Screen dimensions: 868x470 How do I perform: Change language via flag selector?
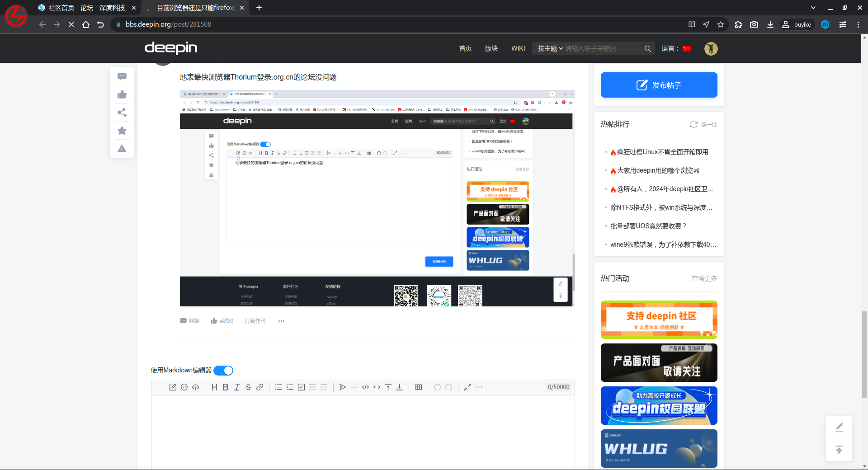pyautogui.click(x=687, y=49)
